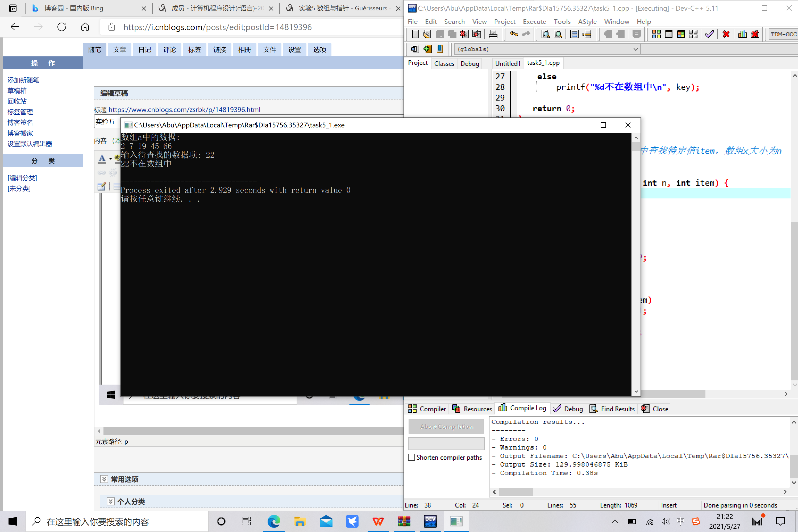Click the Toggle bookmark blue book icon
Screen dimensions: 798x532
[440, 49]
